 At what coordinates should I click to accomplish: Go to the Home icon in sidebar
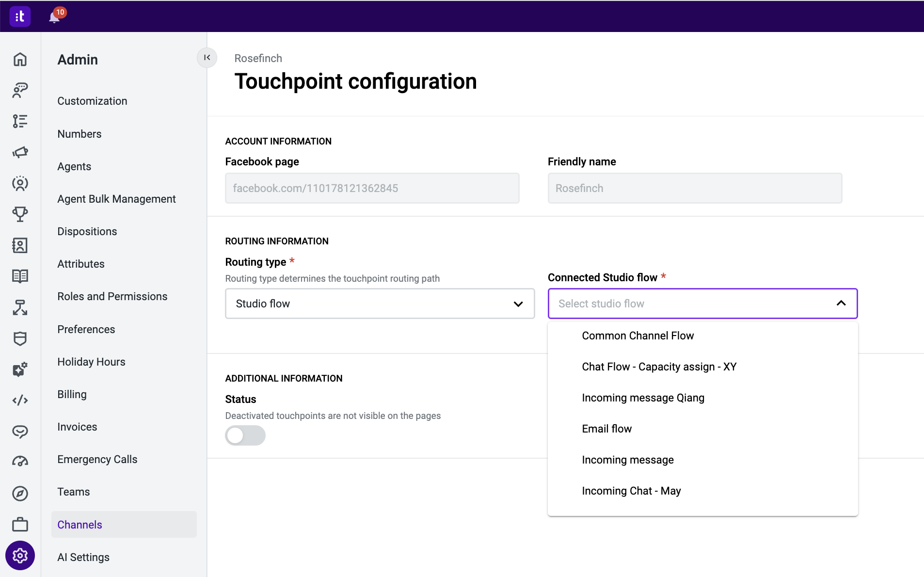coord(20,59)
